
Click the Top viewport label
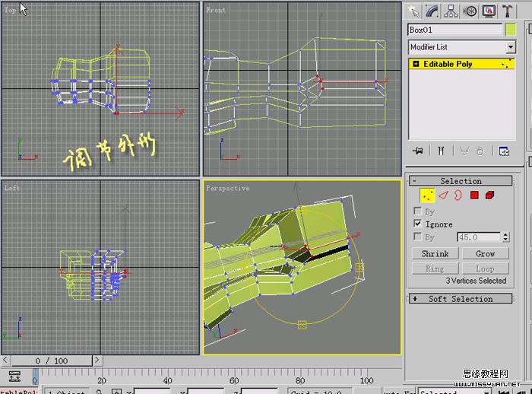point(10,10)
